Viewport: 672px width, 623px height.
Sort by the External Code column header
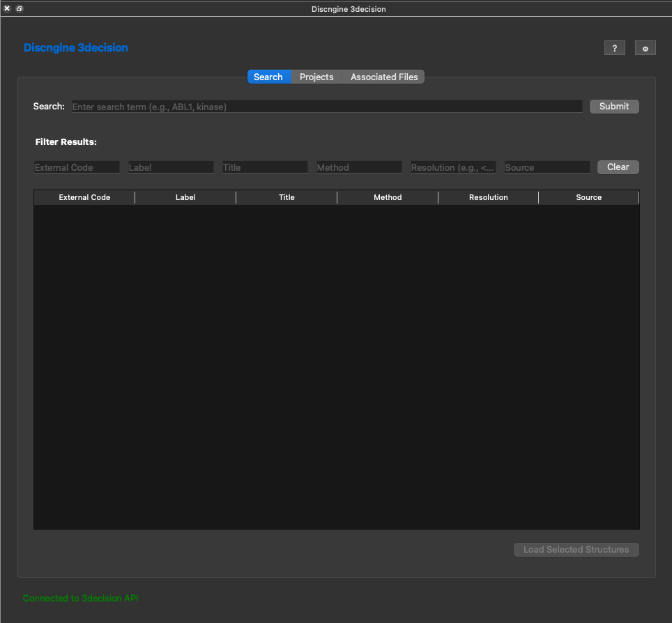84,197
